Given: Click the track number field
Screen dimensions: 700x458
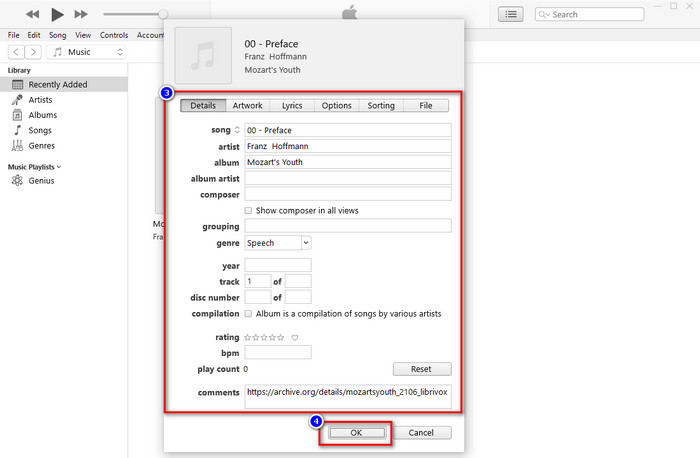Looking at the screenshot, I should 258,281.
